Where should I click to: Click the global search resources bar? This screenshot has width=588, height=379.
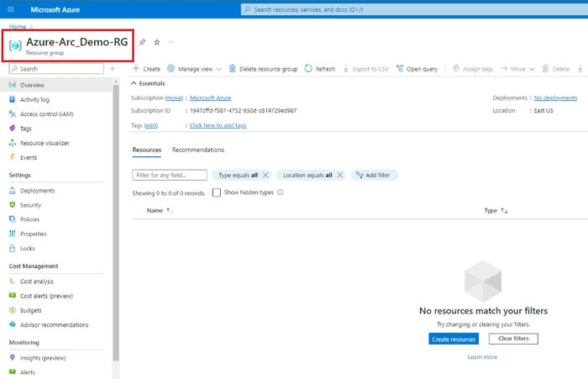[x=414, y=9]
